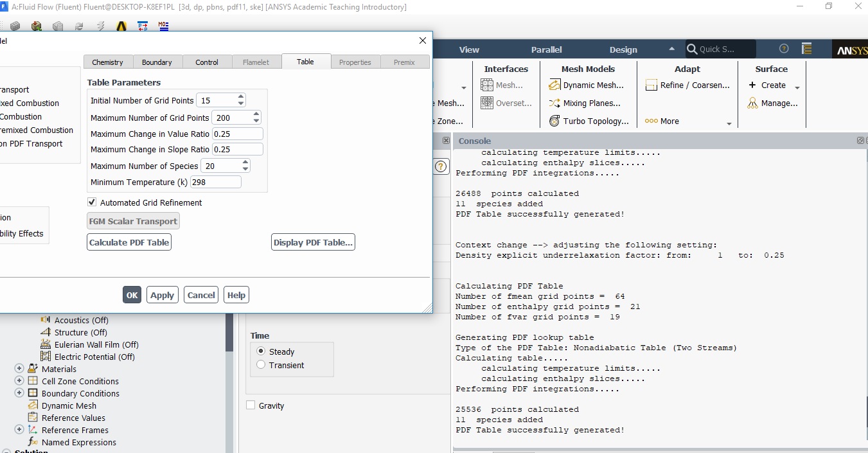Image resolution: width=868 pixels, height=453 pixels.
Task: Click Manage surfaces icon
Action: coord(753,103)
